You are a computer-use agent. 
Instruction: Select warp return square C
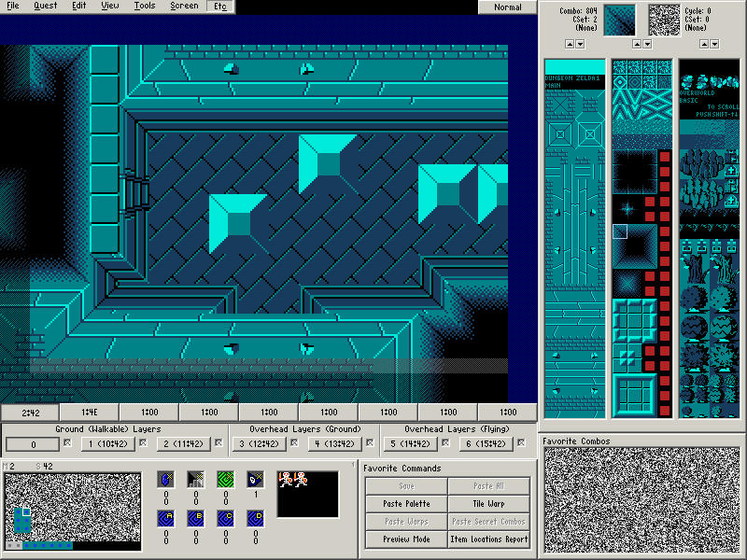pos(226,519)
